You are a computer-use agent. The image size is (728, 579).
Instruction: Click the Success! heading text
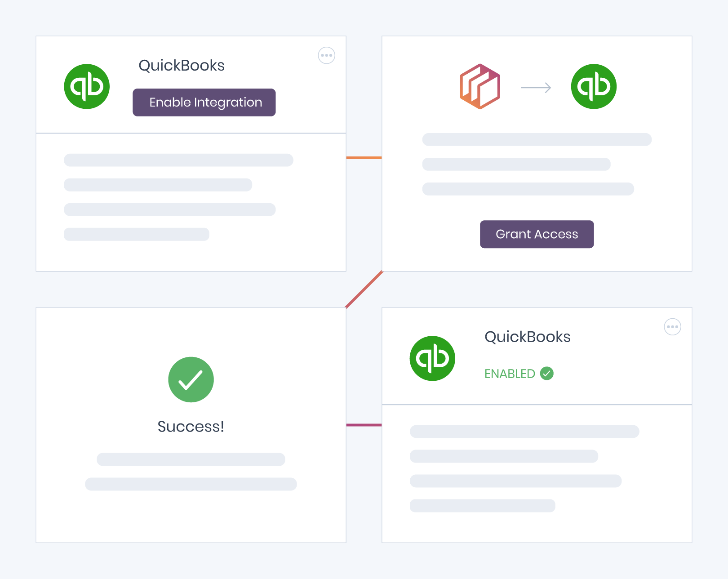pos(191,427)
